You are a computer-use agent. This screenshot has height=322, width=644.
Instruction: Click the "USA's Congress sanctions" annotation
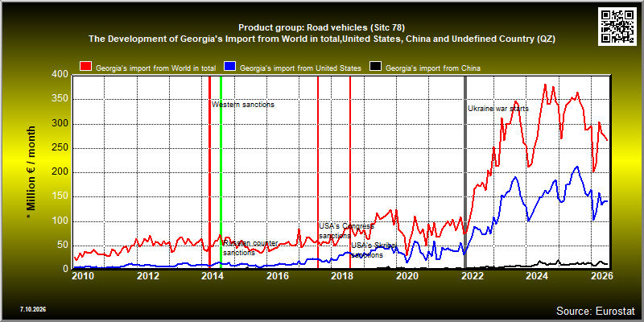[x=347, y=231]
